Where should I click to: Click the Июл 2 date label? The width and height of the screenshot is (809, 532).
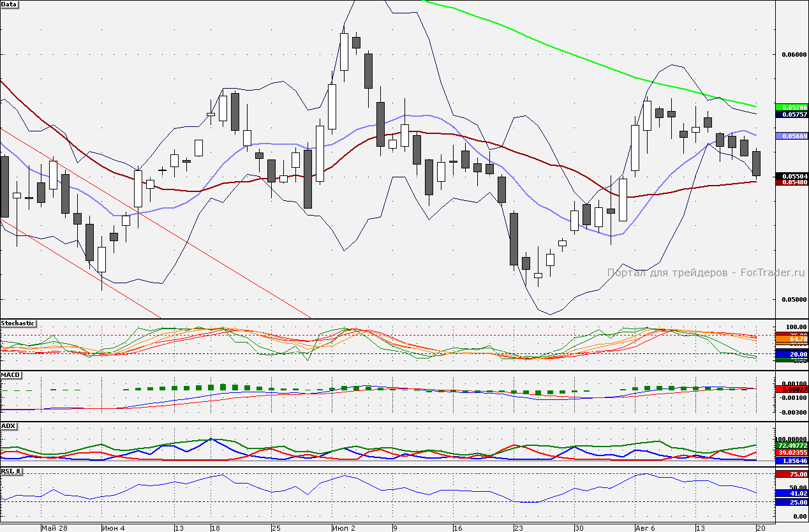click(345, 528)
